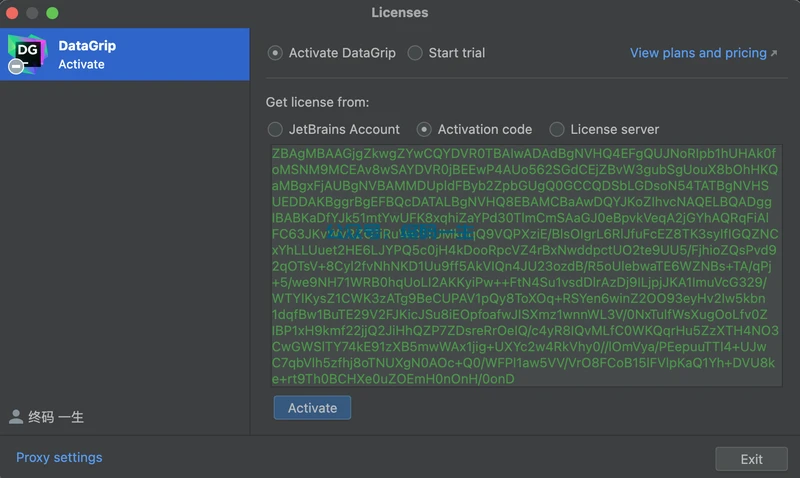Click the DataGrip DG logo icon
Viewport: 800px width, 478px height.
point(26,52)
